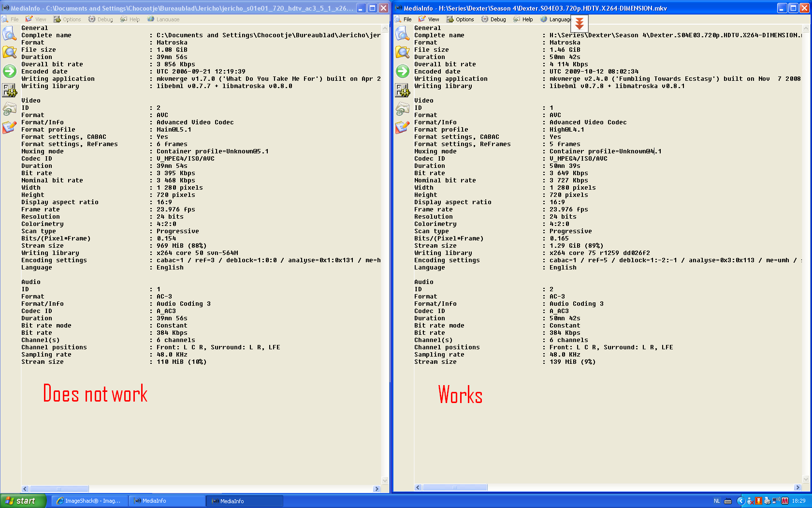Open folder icon in right Dexter MediaInfo sidebar
Image resolution: width=812 pixels, height=508 pixels.
click(402, 52)
